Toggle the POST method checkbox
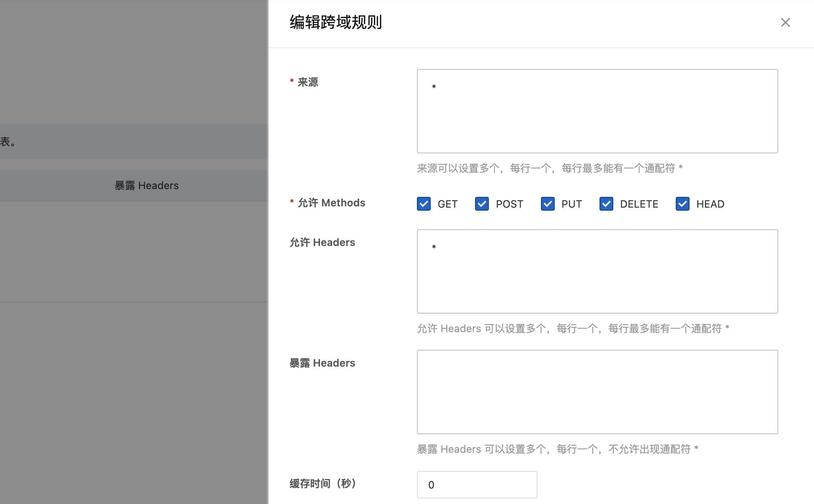814x504 pixels. pos(482,204)
